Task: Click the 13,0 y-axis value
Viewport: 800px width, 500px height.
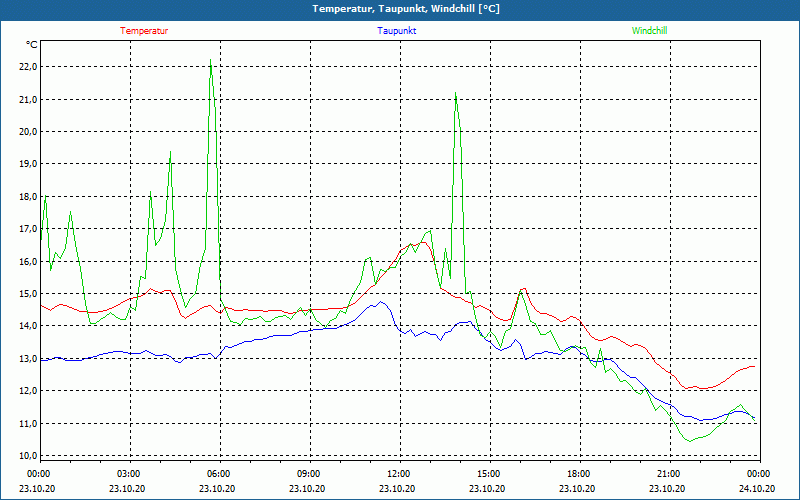Action: (28, 359)
